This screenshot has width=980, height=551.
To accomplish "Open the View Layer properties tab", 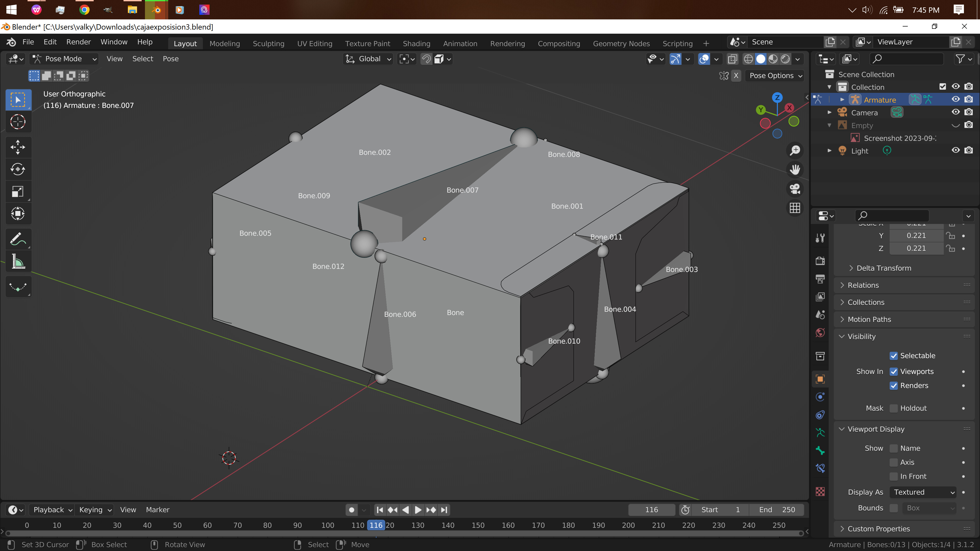I will point(820,297).
